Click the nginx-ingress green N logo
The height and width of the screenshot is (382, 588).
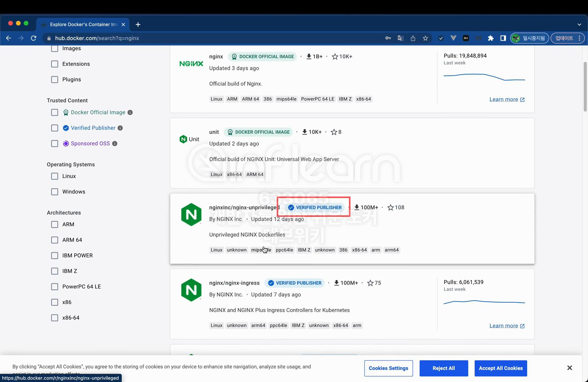191,290
